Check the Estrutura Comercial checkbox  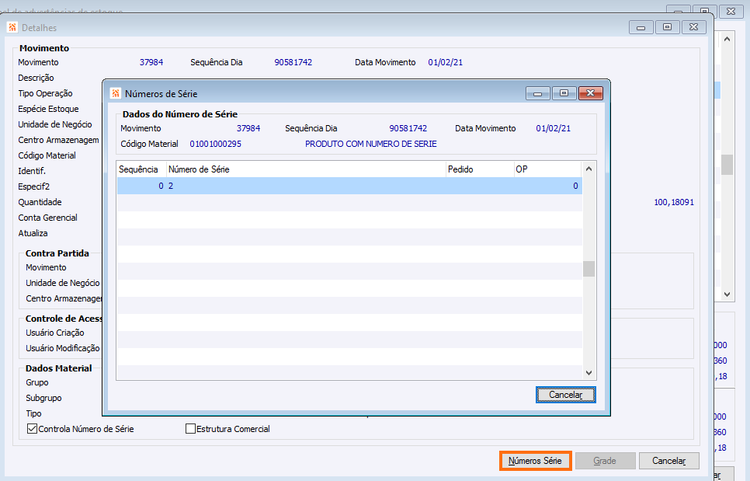[x=190, y=429]
